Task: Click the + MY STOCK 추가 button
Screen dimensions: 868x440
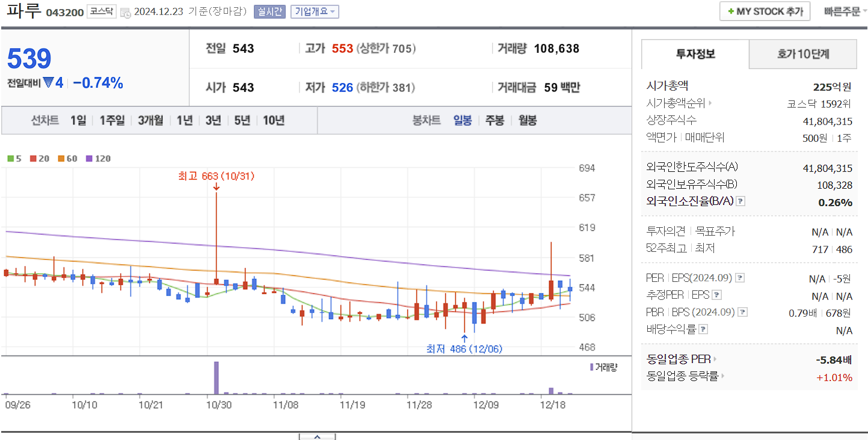Action: click(765, 11)
